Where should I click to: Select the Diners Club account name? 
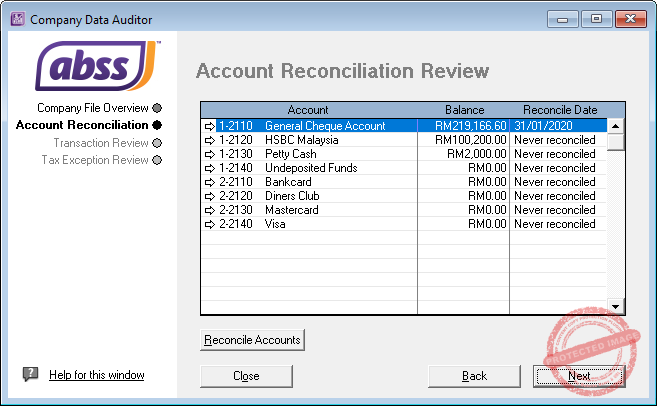coord(292,196)
